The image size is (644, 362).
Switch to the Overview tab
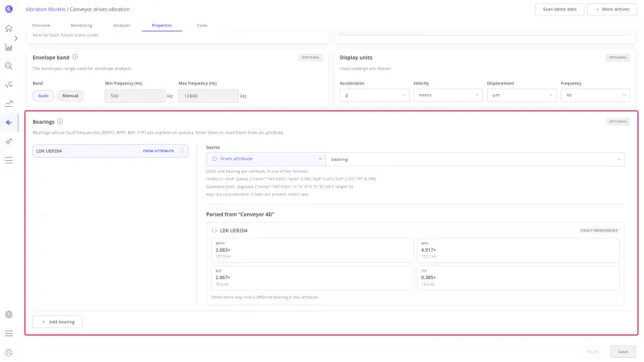(41, 26)
